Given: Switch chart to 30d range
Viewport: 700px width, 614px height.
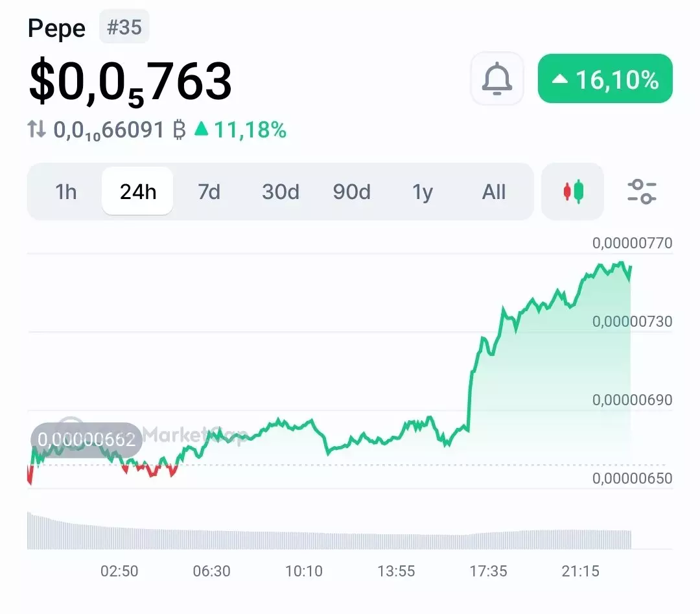Looking at the screenshot, I should click(280, 192).
